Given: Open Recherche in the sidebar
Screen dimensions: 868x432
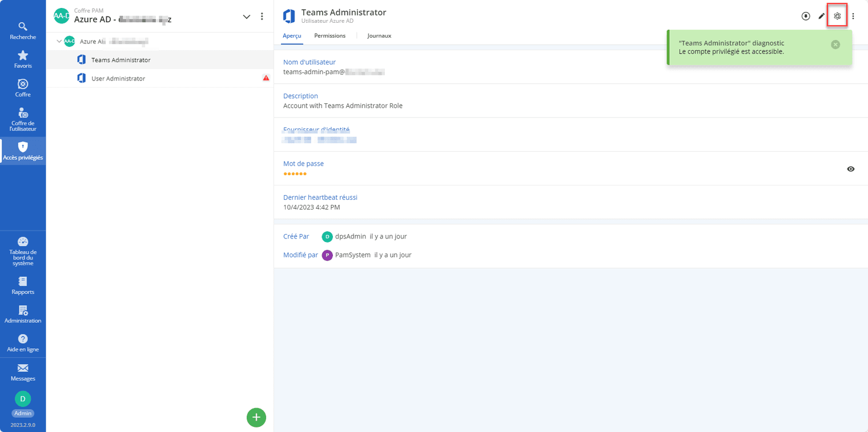Looking at the screenshot, I should (x=23, y=31).
